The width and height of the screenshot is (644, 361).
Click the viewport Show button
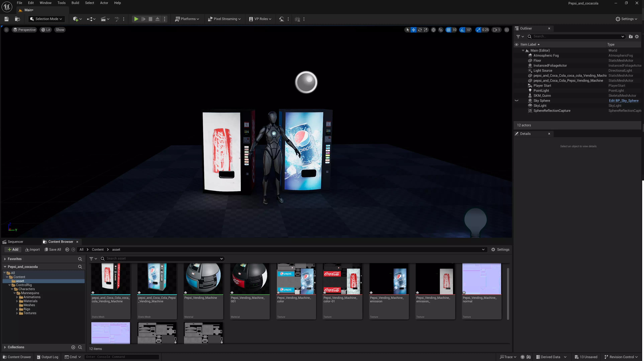click(x=60, y=30)
